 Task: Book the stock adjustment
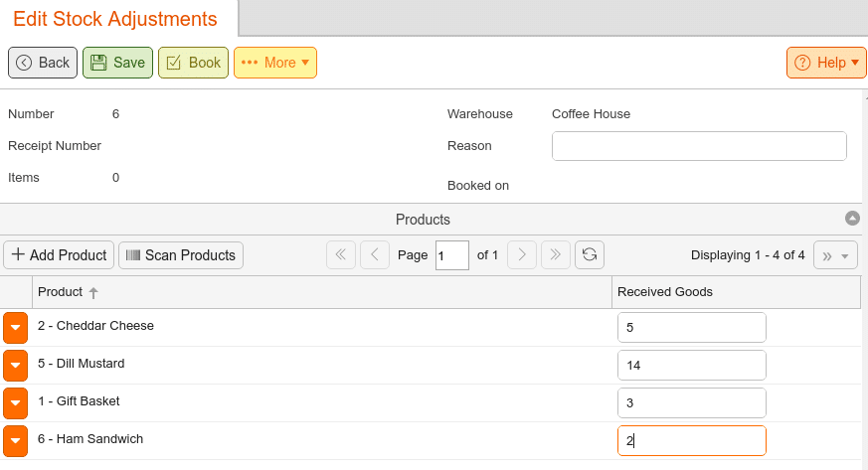pyautogui.click(x=193, y=63)
